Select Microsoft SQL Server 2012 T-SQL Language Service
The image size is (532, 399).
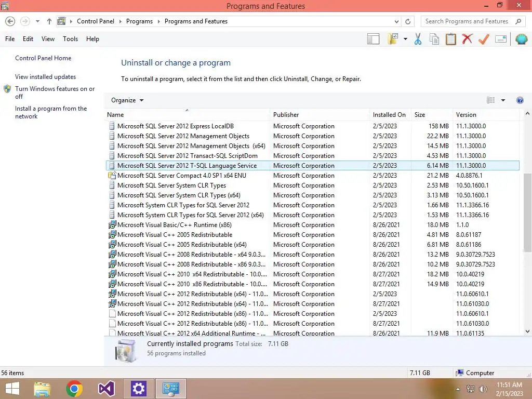312,166
